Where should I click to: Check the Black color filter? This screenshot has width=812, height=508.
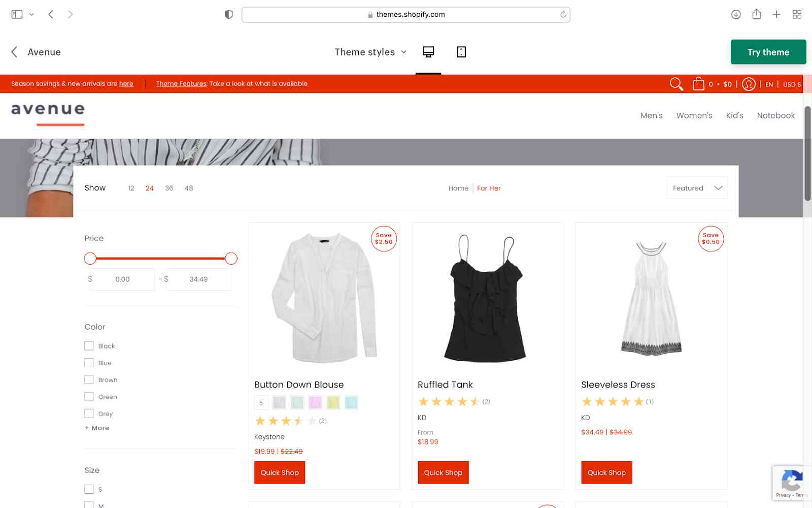coord(89,346)
